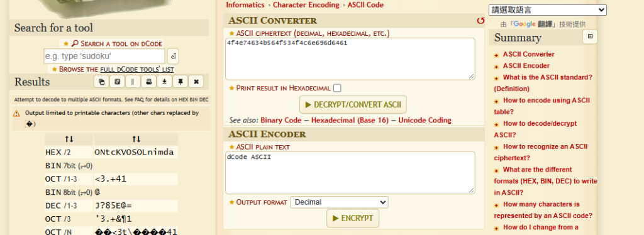
Task: Select the BIN 7bit row label
Action: [x=69, y=166]
